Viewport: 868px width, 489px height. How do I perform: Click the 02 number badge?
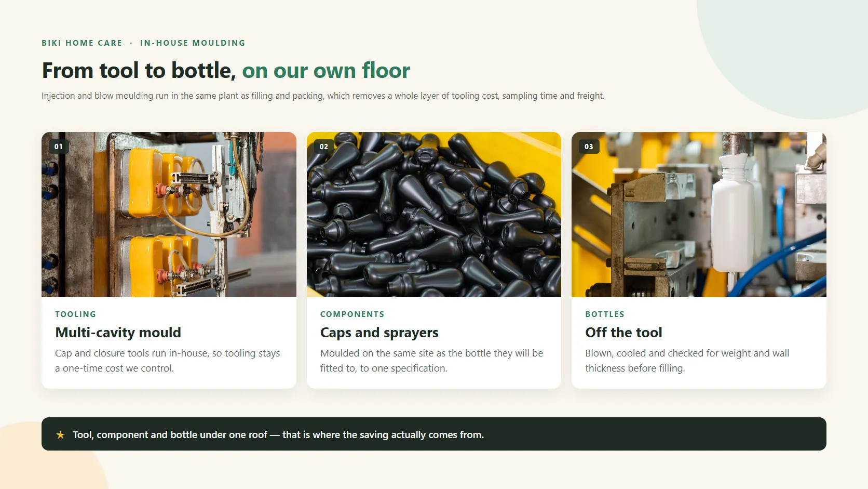[x=324, y=147]
